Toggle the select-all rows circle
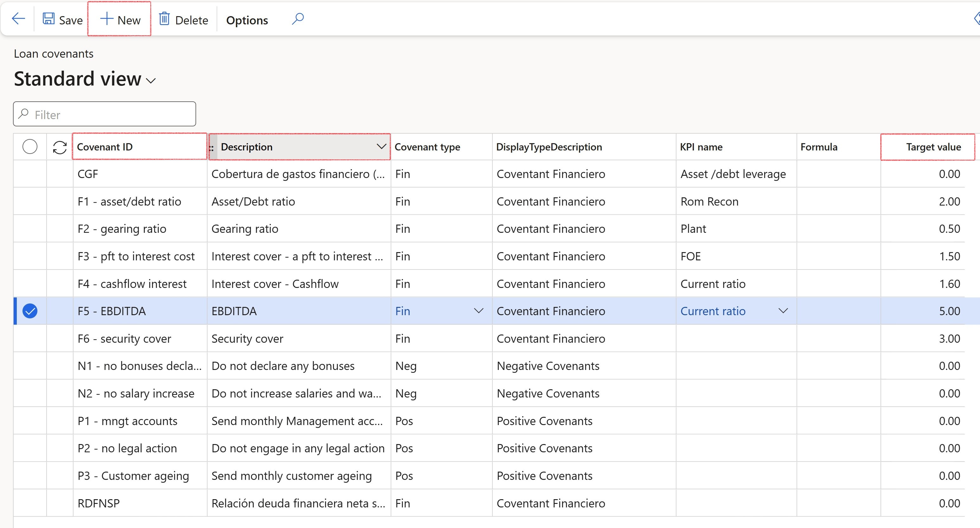 click(30, 147)
